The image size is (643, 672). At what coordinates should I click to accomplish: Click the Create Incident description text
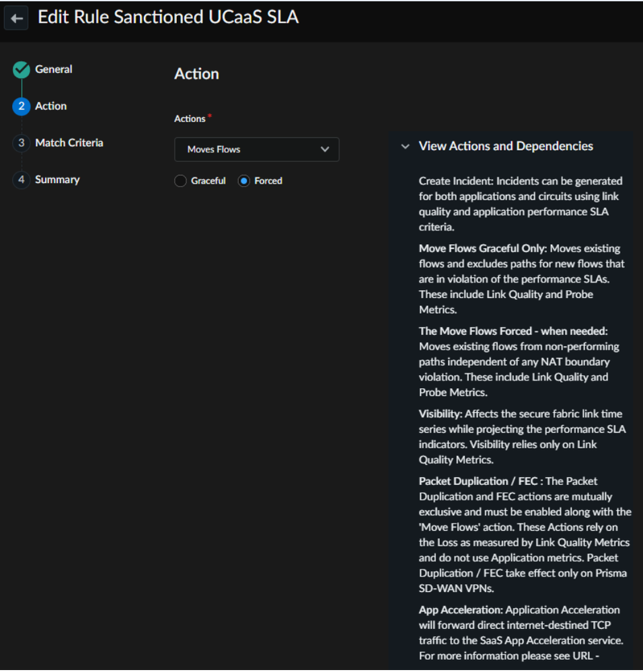[x=521, y=204]
